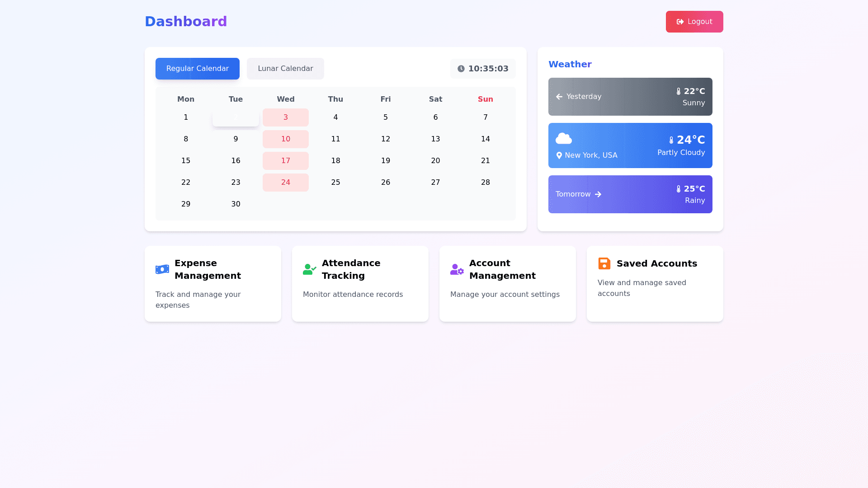This screenshot has width=868, height=488.
Task: Click the clock icon beside 10:35:03
Action: pyautogui.click(x=461, y=69)
